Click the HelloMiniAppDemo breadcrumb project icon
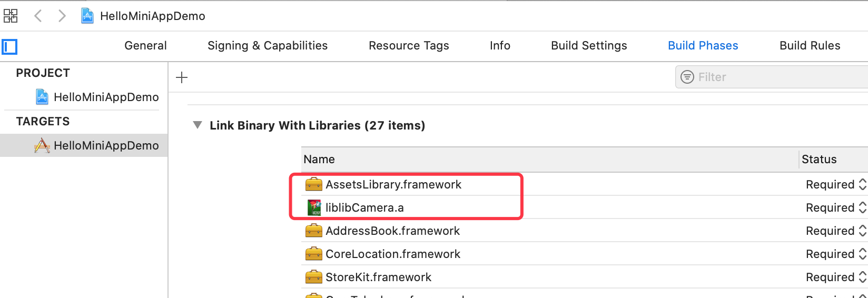Image resolution: width=868 pixels, height=298 pixels. point(87,16)
